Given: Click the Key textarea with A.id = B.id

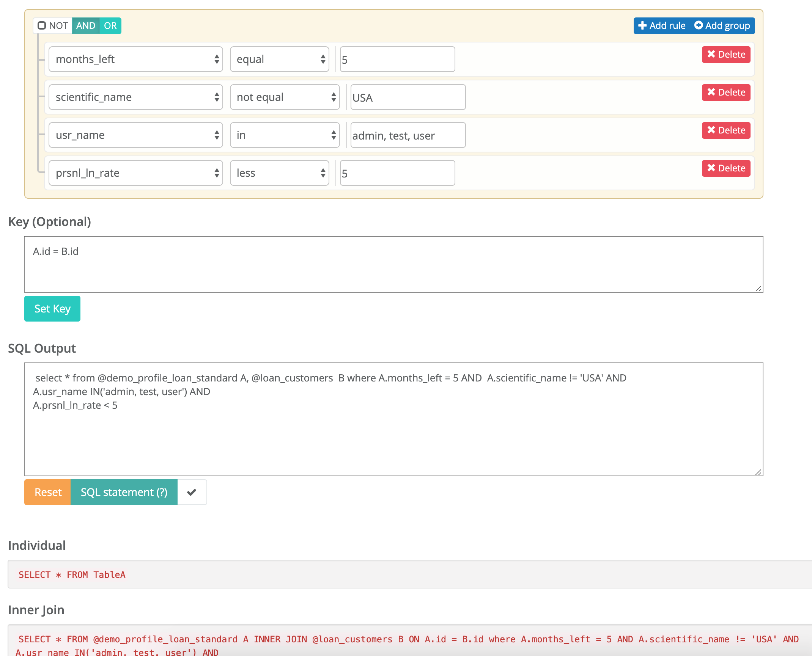Looking at the screenshot, I should (x=393, y=264).
